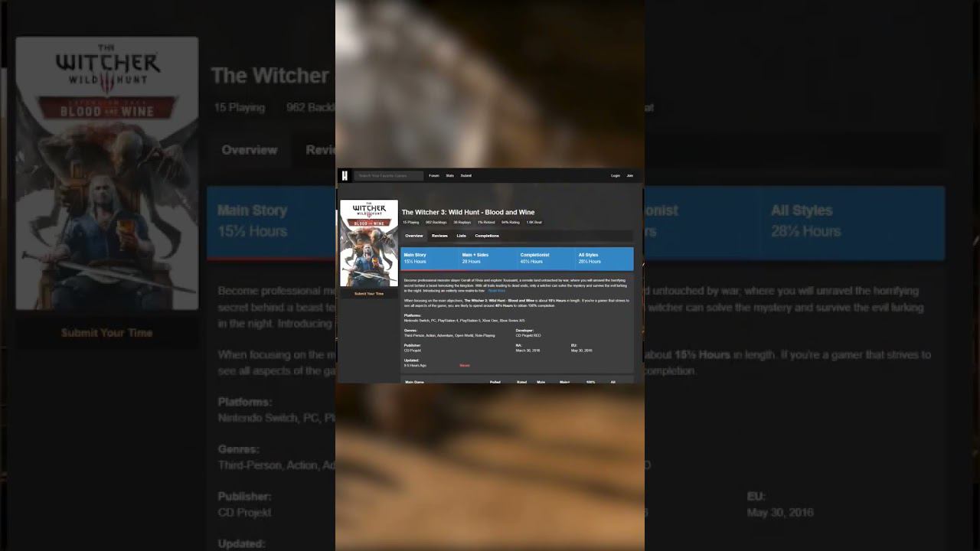The height and width of the screenshot is (551, 980).
Task: Click the sharp publisher name 'CD Projekt'
Action: [x=413, y=350]
